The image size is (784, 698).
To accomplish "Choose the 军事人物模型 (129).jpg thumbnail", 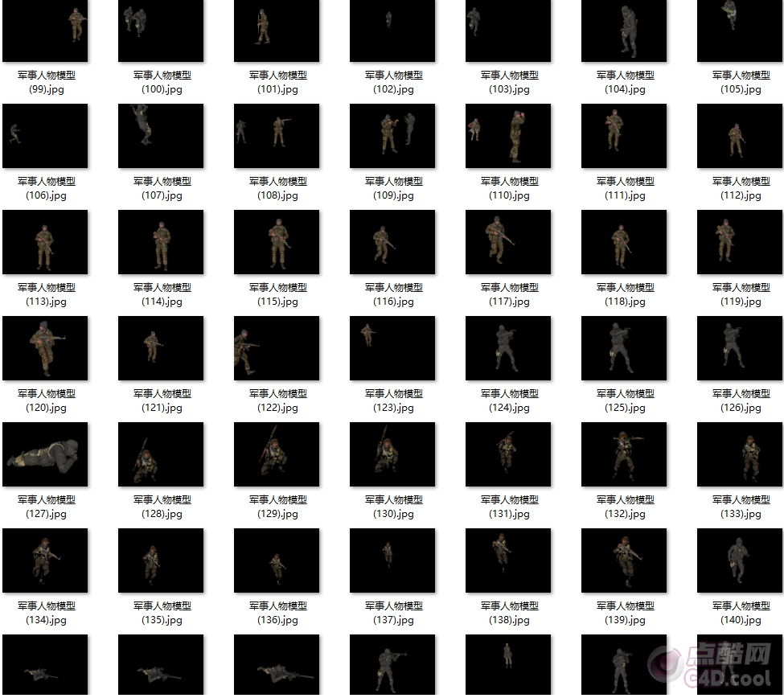I will tap(277, 454).
